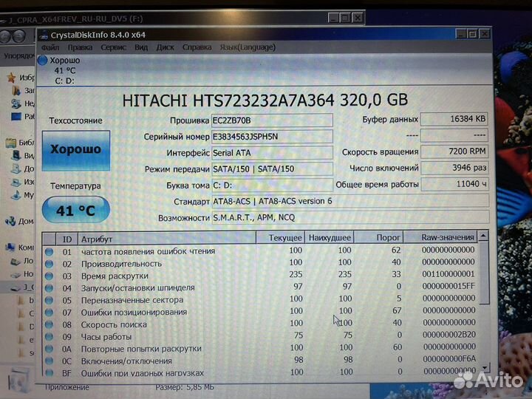
Task: Open the Диск menu
Action: [165, 47]
